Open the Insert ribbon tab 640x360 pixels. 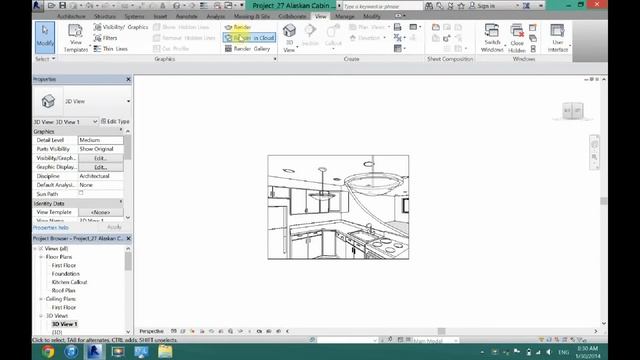[160, 16]
